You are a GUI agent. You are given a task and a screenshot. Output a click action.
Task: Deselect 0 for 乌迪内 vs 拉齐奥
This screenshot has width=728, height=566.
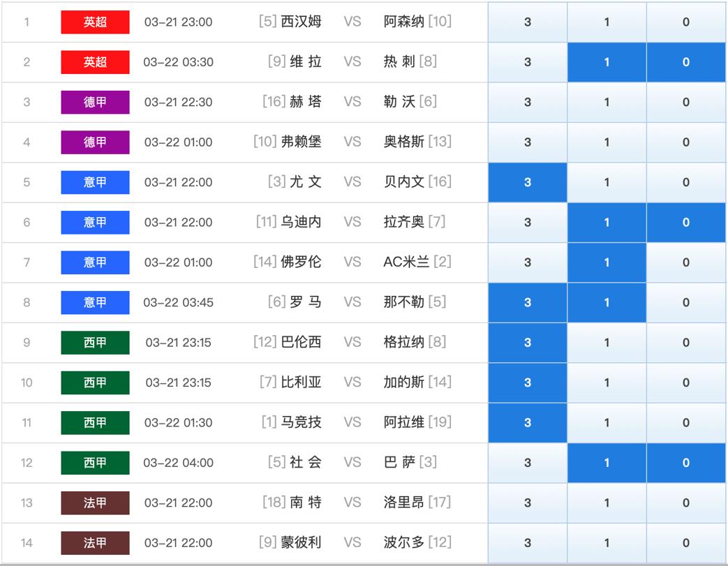click(685, 223)
